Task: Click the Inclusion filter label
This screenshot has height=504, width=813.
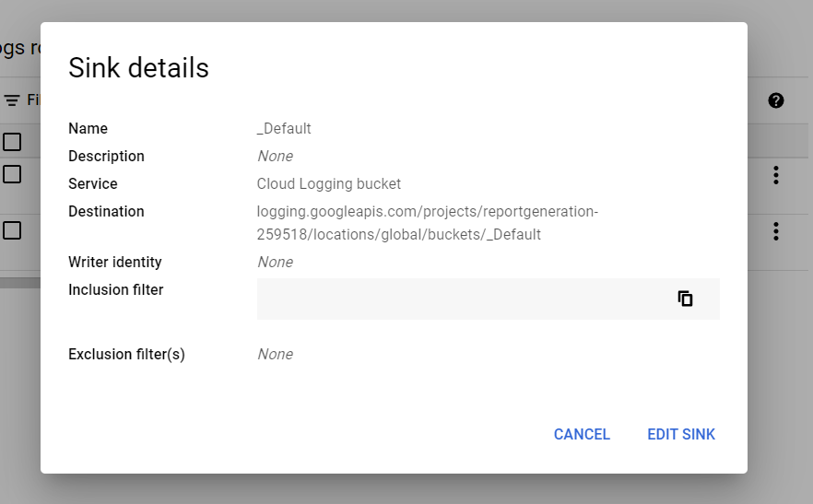Action: [x=115, y=289]
